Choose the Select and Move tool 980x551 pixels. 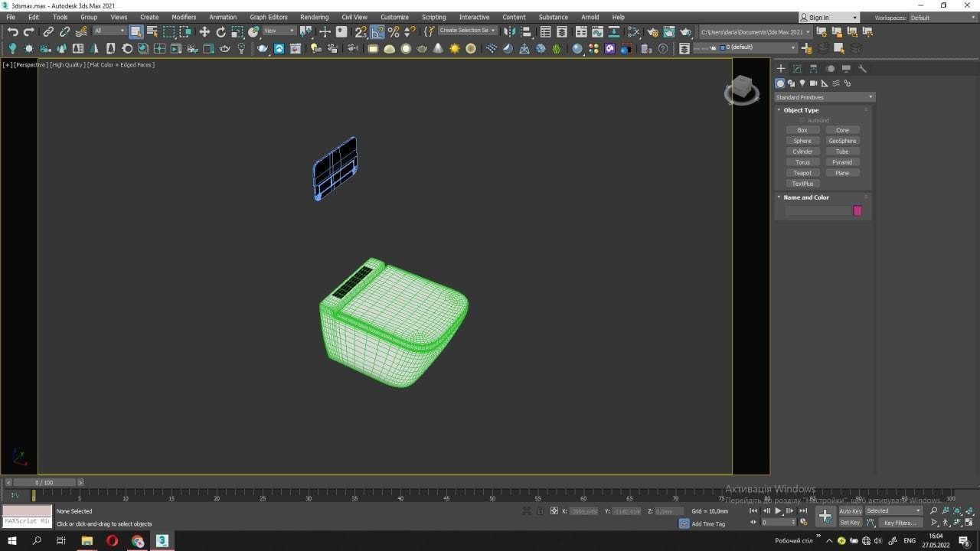point(204,31)
